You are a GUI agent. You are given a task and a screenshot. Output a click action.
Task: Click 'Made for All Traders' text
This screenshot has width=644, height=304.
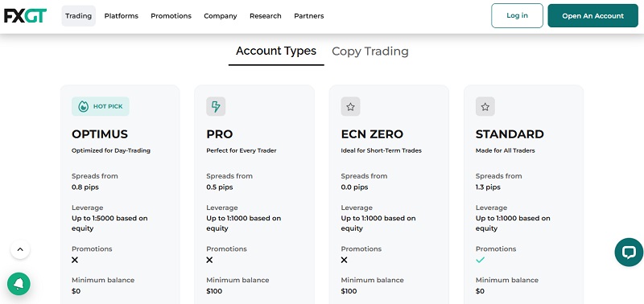pos(506,150)
